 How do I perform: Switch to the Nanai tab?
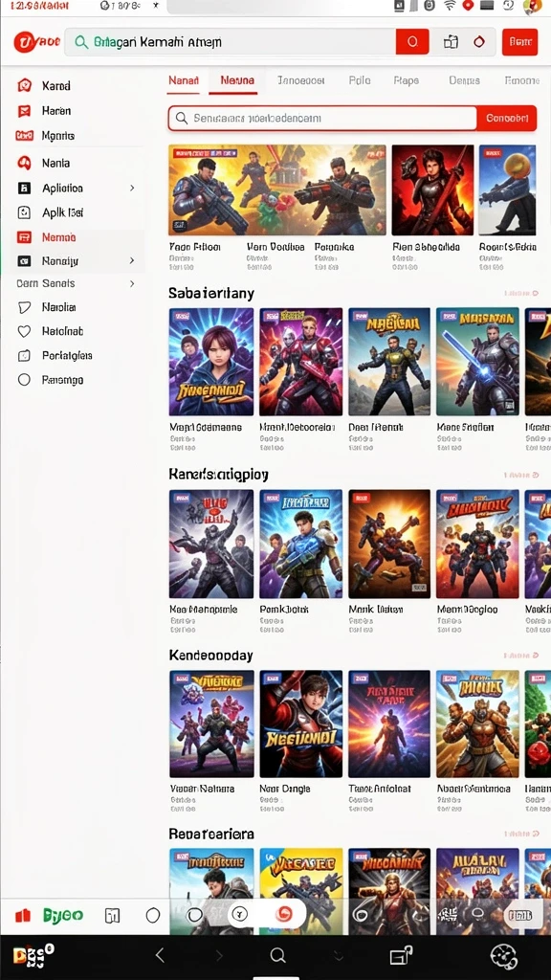coord(183,80)
